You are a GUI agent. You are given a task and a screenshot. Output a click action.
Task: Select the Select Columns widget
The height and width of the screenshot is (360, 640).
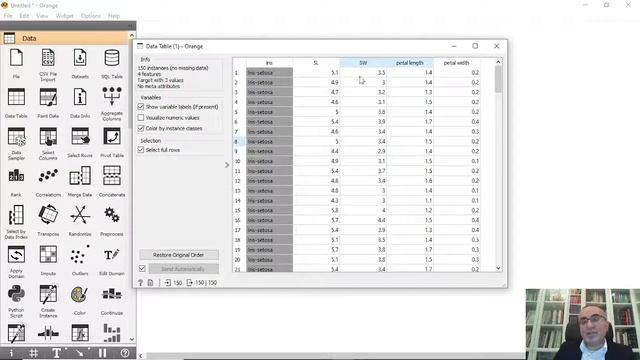(x=48, y=137)
